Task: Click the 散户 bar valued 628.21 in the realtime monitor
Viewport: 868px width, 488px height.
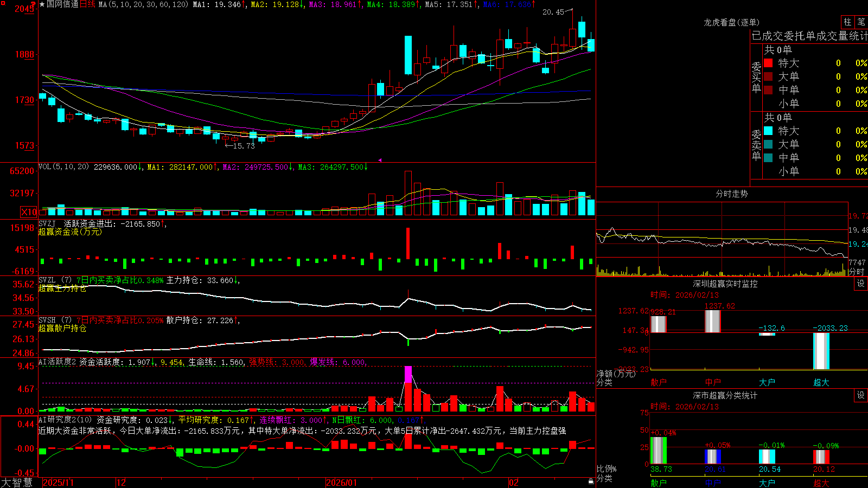Action: pyautogui.click(x=659, y=324)
